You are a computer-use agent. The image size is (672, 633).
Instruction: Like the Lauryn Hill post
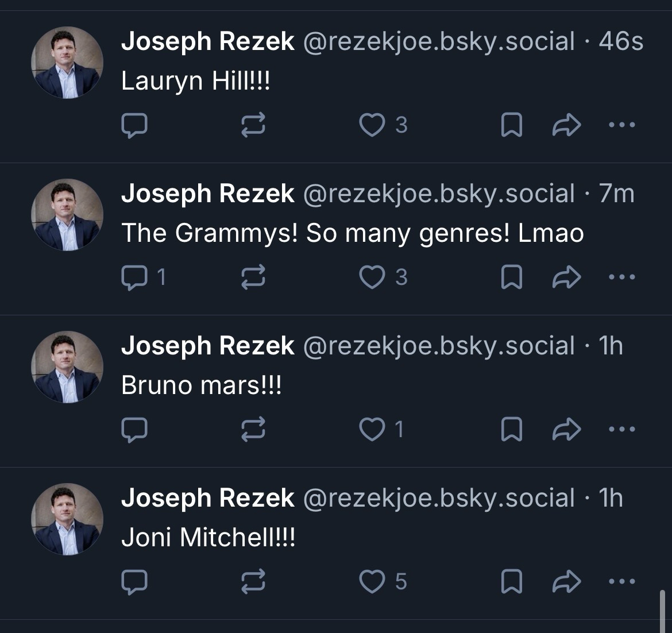(372, 125)
